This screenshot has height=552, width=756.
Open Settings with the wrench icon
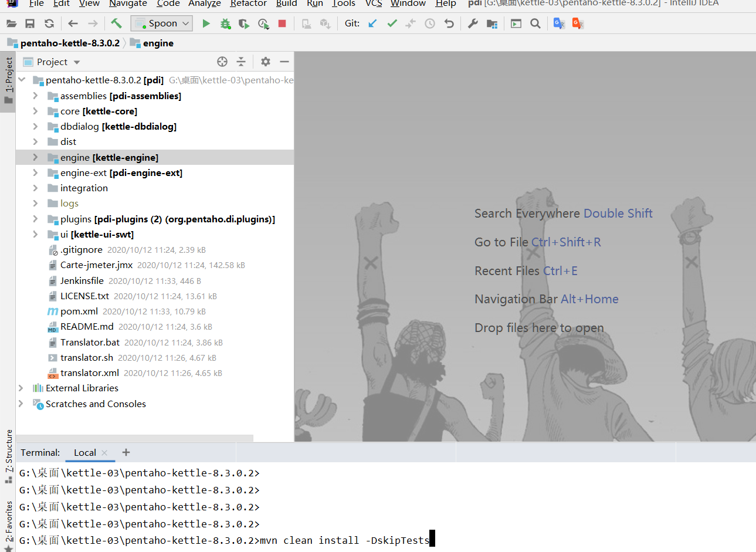coord(473,23)
